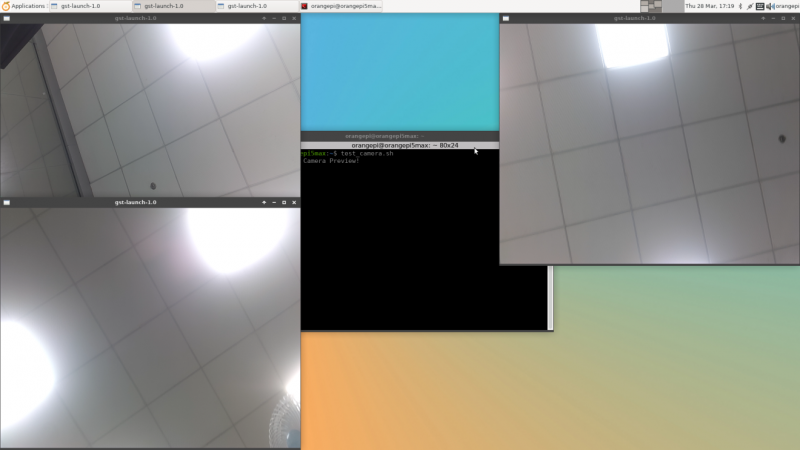
Task: Mute sound via the volume speaker icon
Action: [769, 6]
